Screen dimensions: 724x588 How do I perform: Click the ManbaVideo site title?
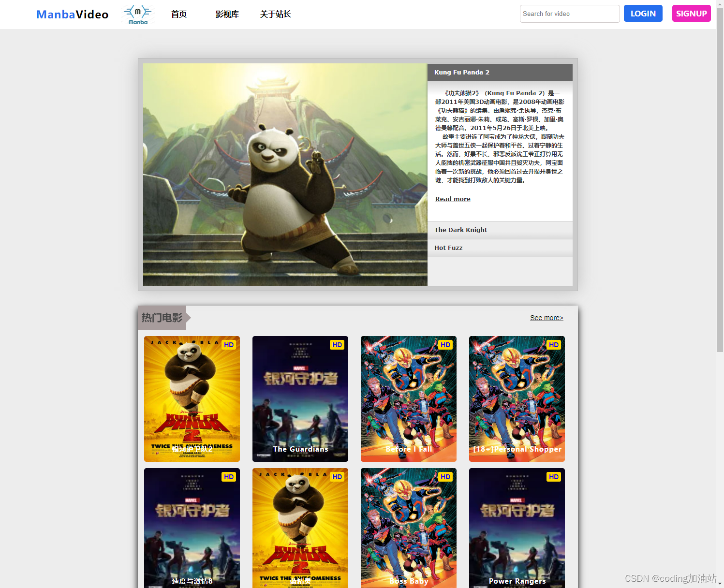click(x=73, y=15)
